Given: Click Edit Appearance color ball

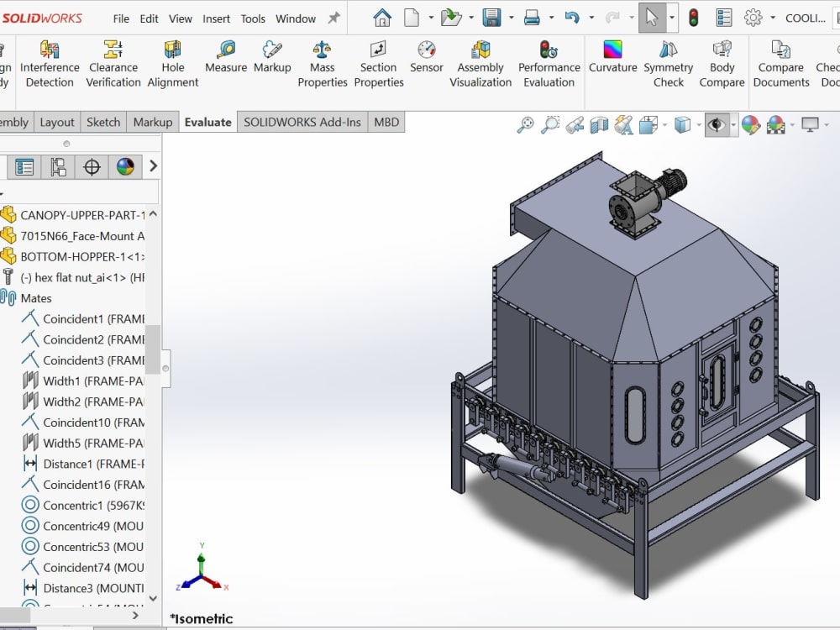Looking at the screenshot, I should click(x=750, y=125).
